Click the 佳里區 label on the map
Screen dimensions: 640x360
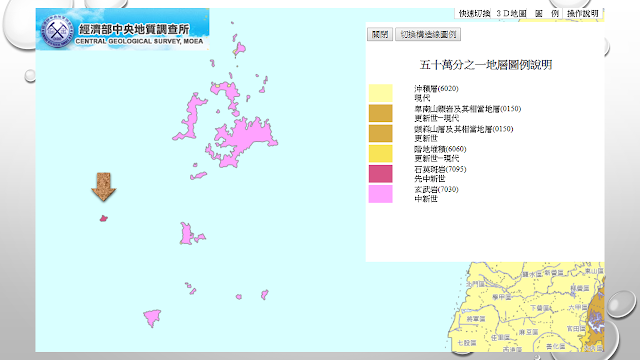point(500,337)
